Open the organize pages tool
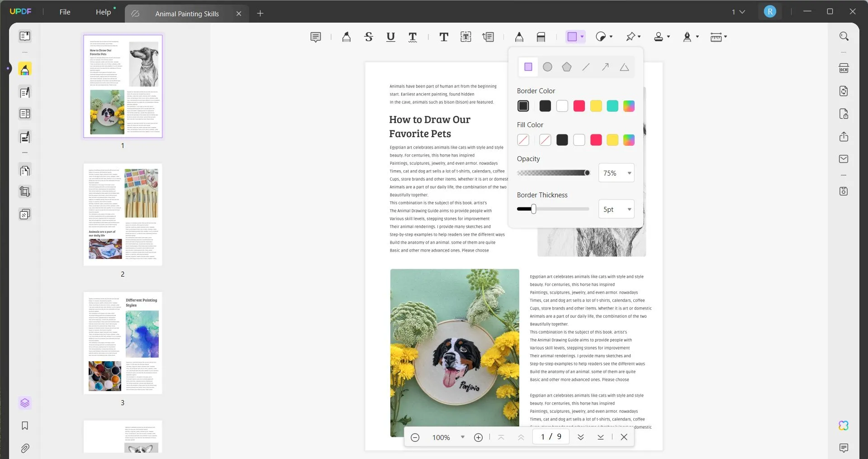Viewport: 868px width, 459px height. point(25,171)
